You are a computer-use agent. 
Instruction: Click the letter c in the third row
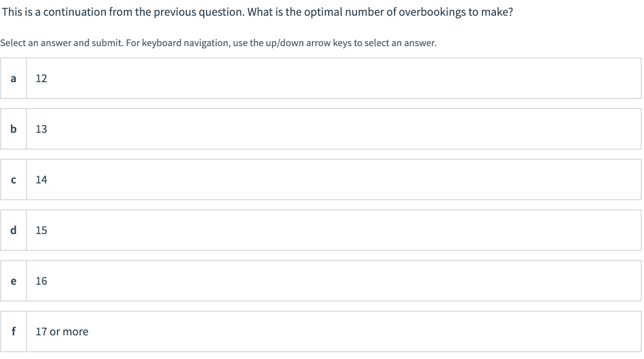13,179
